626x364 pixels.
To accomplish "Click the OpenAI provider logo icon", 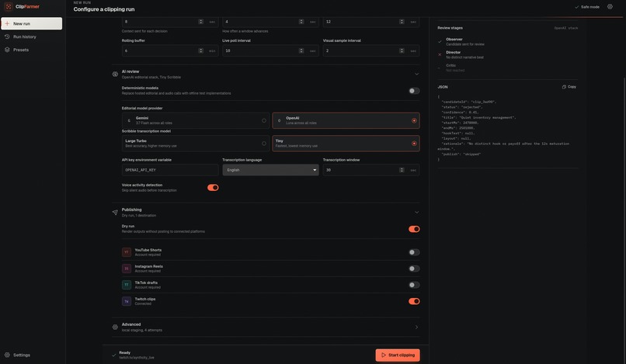I will pos(279,120).
